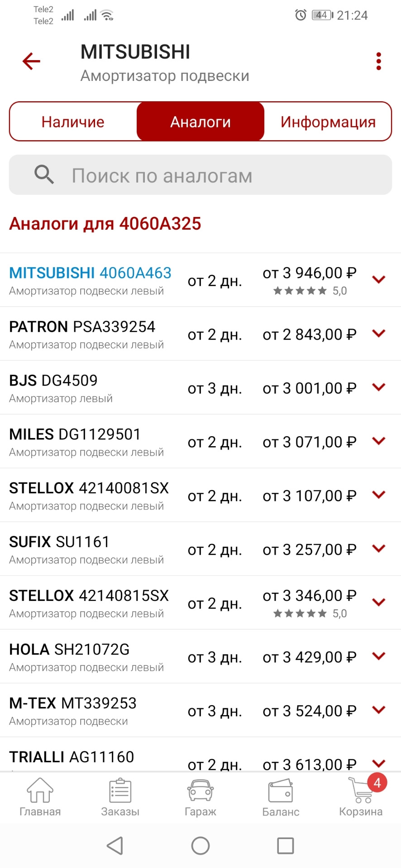Image resolution: width=401 pixels, height=868 pixels.
Task: Open Корзина shopping cart icon
Action: tap(361, 791)
